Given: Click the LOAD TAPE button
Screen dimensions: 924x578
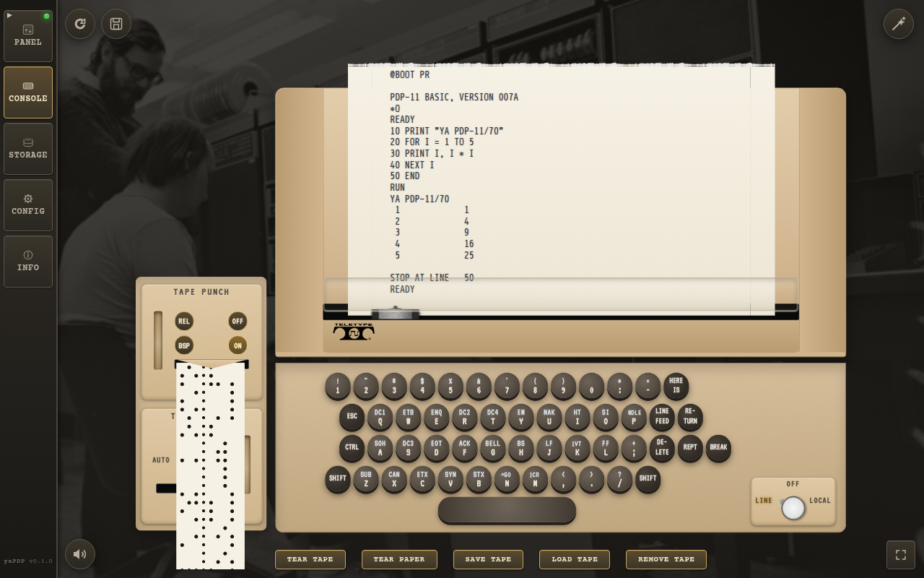Looking at the screenshot, I should (575, 559).
